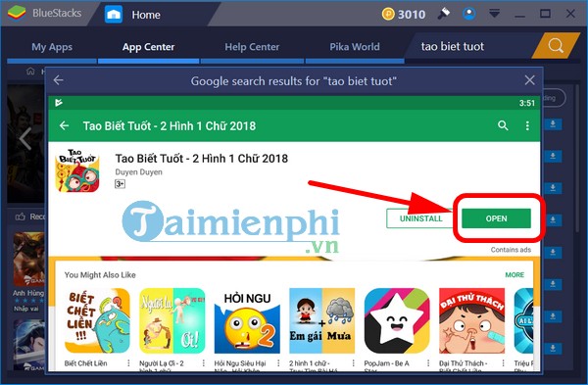This screenshot has width=588, height=385.
Task: Open options menu for Hỏi Ngu Siêu Hại
Action: (x=278, y=362)
